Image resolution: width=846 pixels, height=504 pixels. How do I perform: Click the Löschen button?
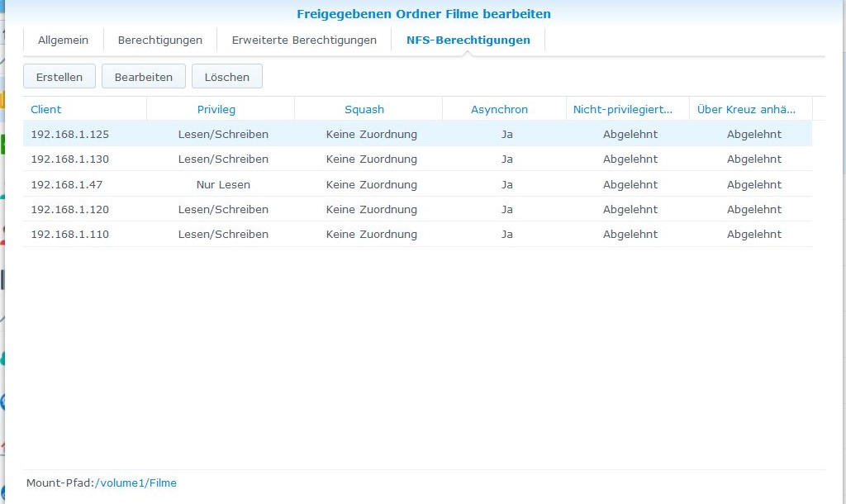[x=226, y=77]
